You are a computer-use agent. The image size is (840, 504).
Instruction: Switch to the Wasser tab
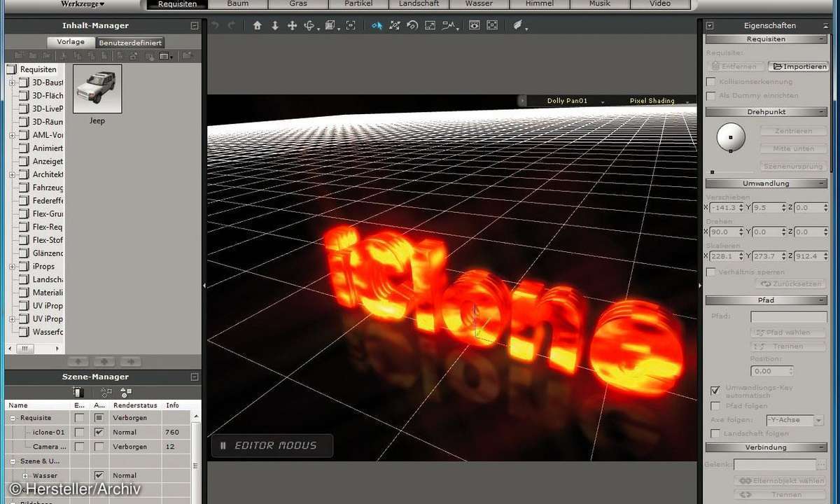coord(479,4)
